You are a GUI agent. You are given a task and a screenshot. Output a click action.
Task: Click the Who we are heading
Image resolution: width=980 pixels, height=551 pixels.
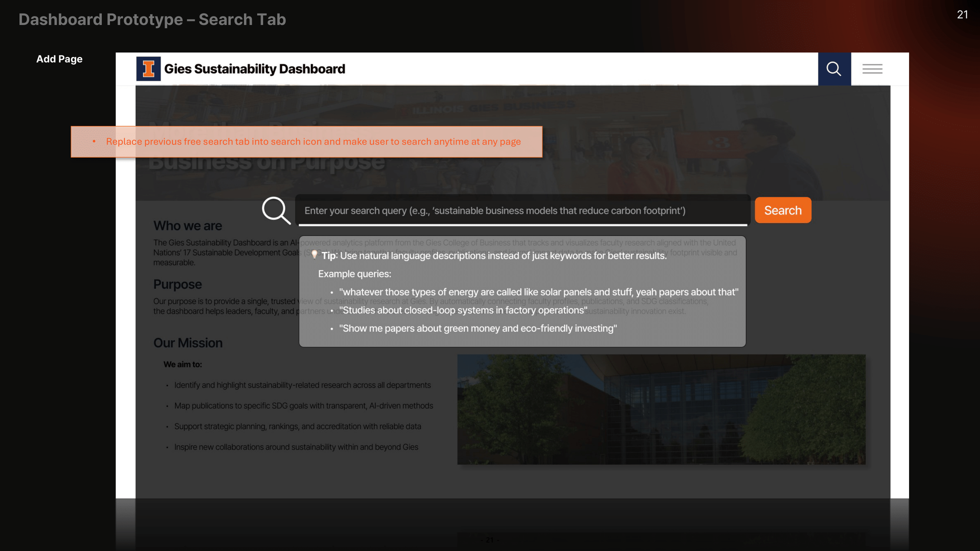pyautogui.click(x=187, y=226)
